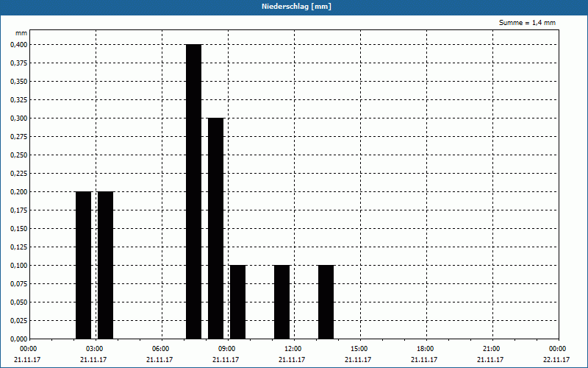Click the 0,025 y-axis label
The image size is (588, 368).
pyautogui.click(x=19, y=321)
